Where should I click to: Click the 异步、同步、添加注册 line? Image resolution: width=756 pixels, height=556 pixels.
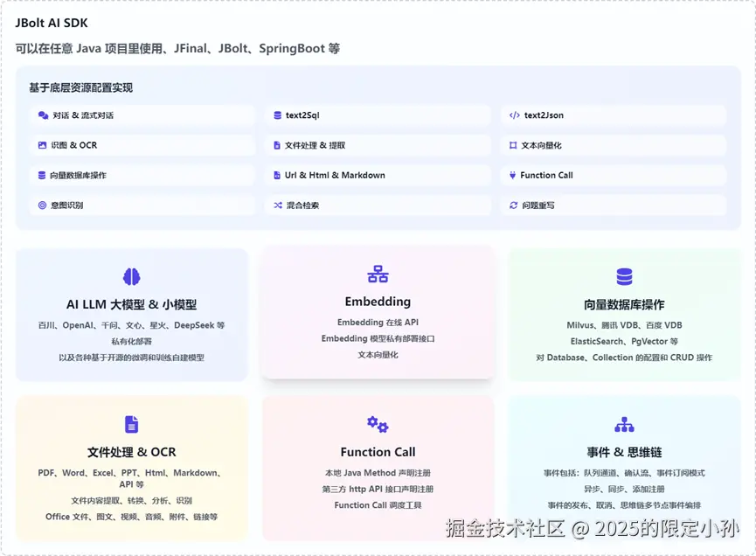(x=624, y=489)
